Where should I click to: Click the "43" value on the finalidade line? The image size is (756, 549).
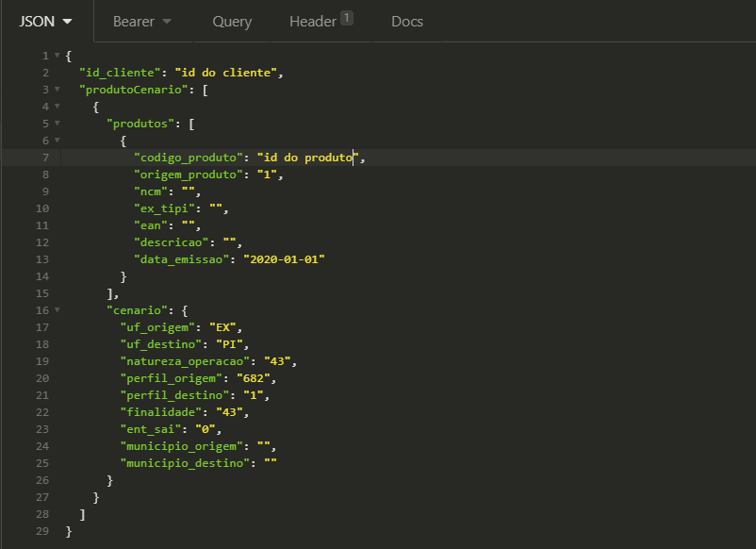(x=229, y=412)
